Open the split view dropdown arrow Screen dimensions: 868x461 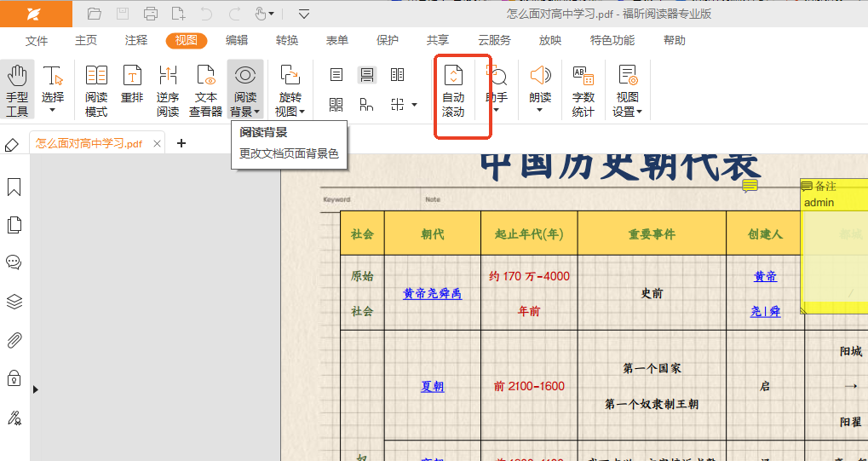point(414,105)
